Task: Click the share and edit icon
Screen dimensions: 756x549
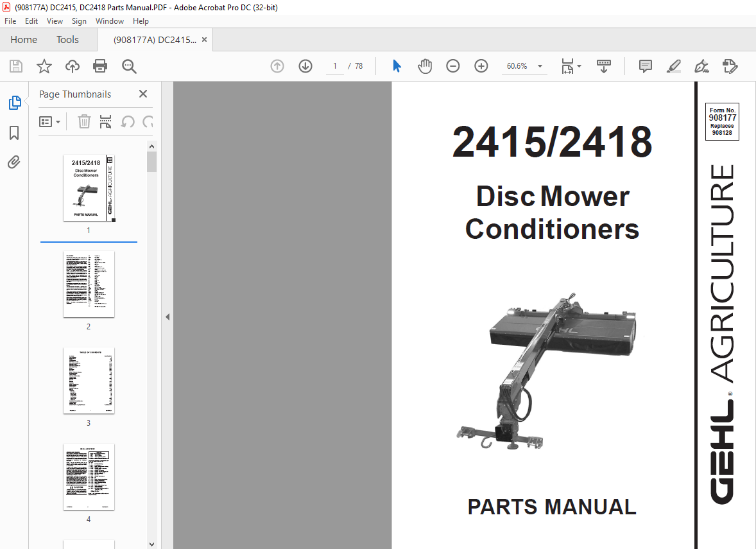Action: point(730,66)
